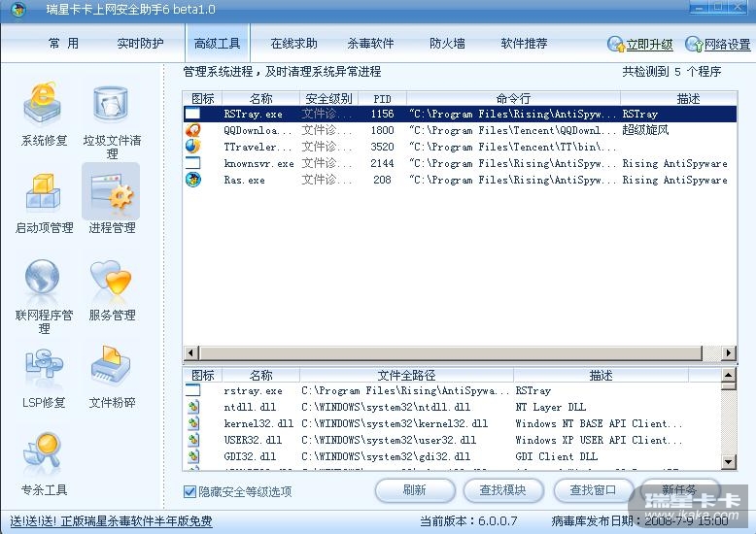The image size is (756, 534).
Task: Click right arrow of process list scrollbar
Action: pyautogui.click(x=729, y=352)
